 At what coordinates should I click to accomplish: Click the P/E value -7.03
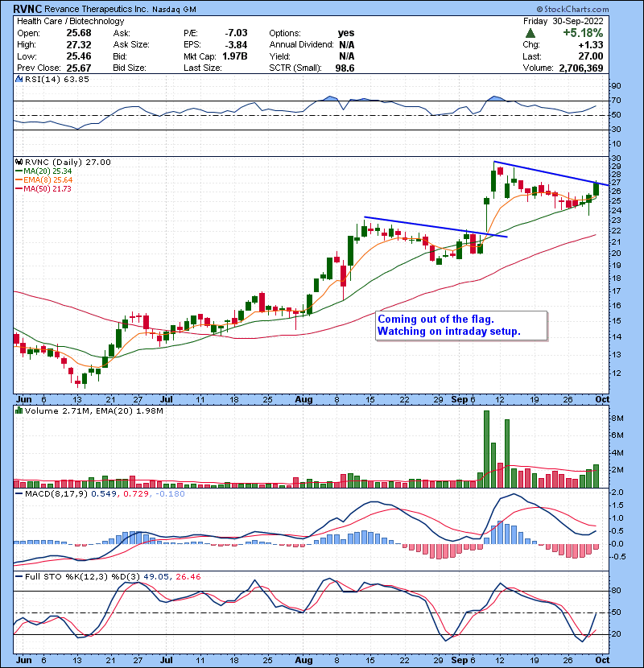pyautogui.click(x=236, y=33)
